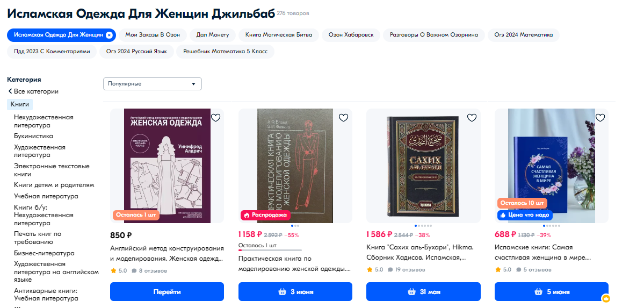Open Учебная литература category
The image size is (644, 308).
[46, 196]
